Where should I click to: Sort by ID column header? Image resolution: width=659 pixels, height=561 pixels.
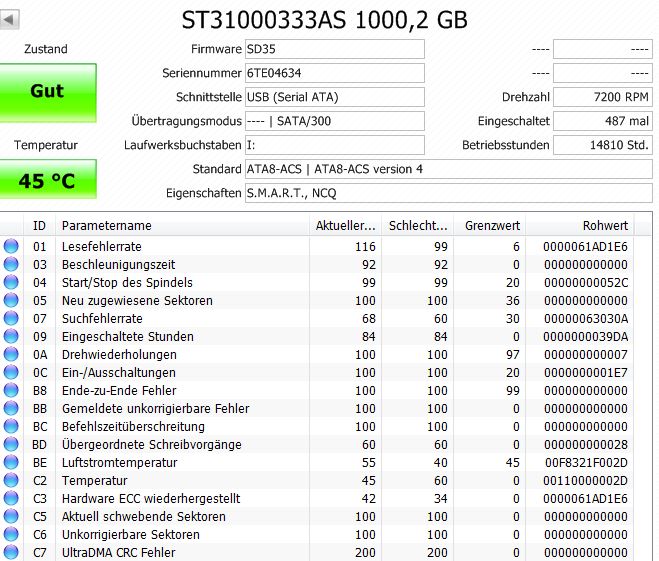(x=40, y=226)
